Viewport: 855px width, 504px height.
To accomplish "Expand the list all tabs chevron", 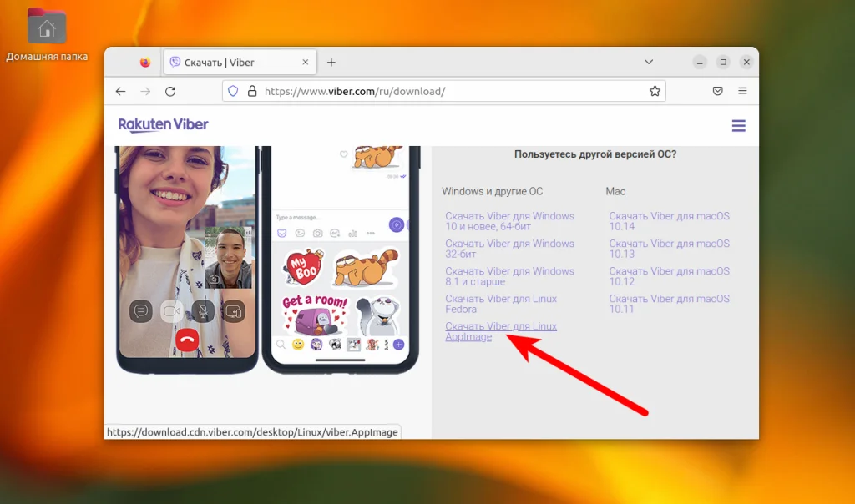I will pos(648,62).
